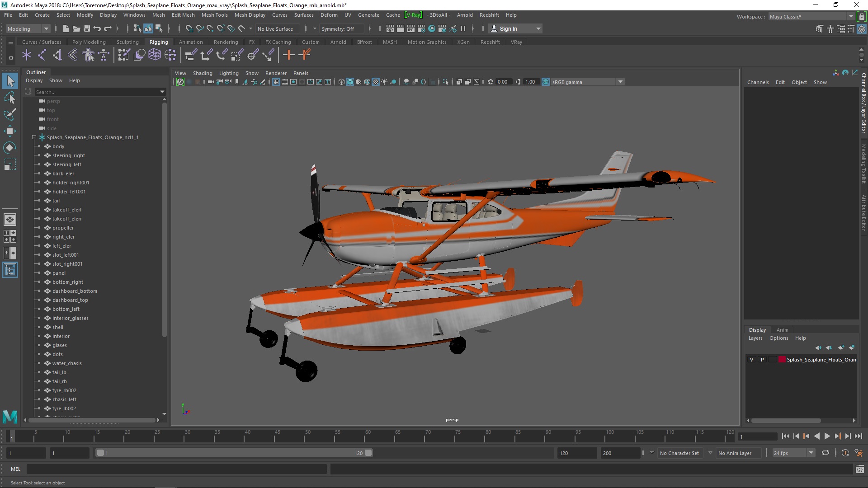The width and height of the screenshot is (868, 488).
Task: Open the Shading menu in viewport
Action: [x=202, y=73]
